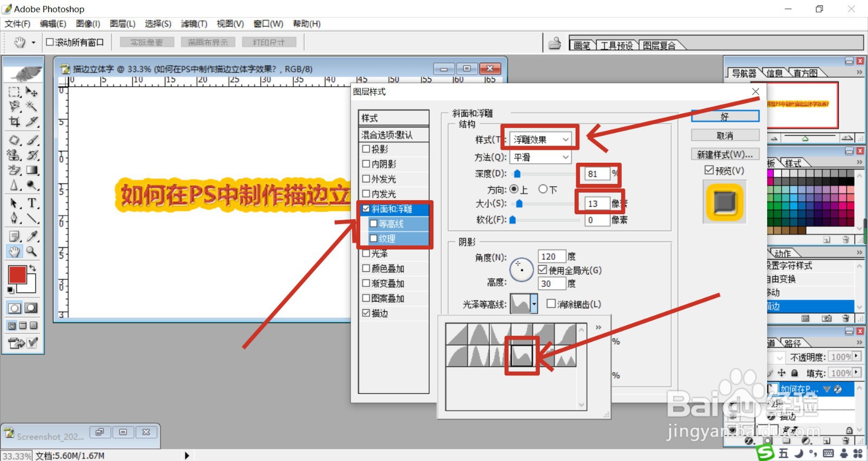Image resolution: width=868 pixels, height=461 pixels.
Task: Open Navigator panel flyout menu
Action: 859,72
